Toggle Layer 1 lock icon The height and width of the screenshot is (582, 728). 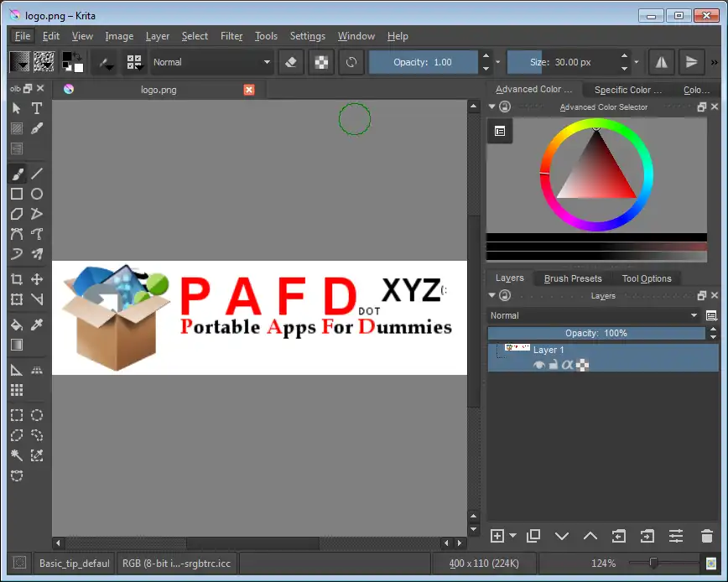(x=553, y=366)
